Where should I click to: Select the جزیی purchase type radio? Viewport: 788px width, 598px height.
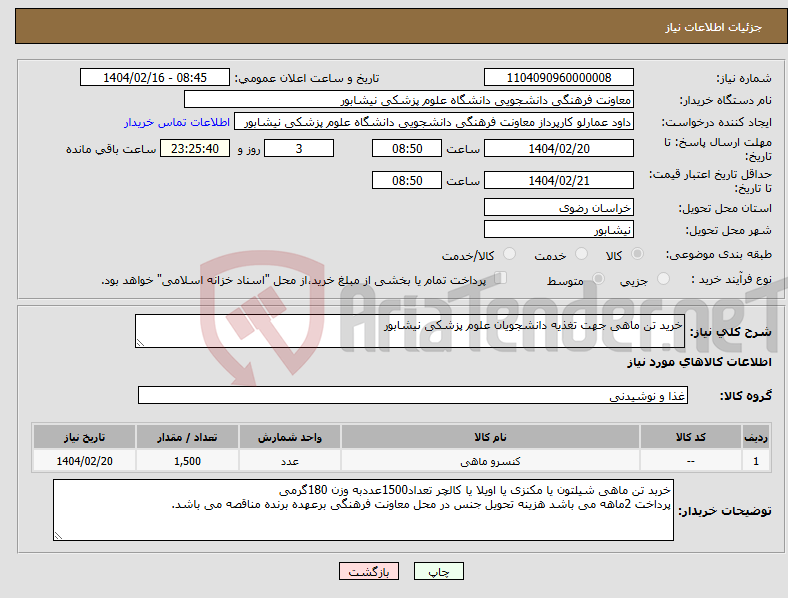click(x=663, y=279)
